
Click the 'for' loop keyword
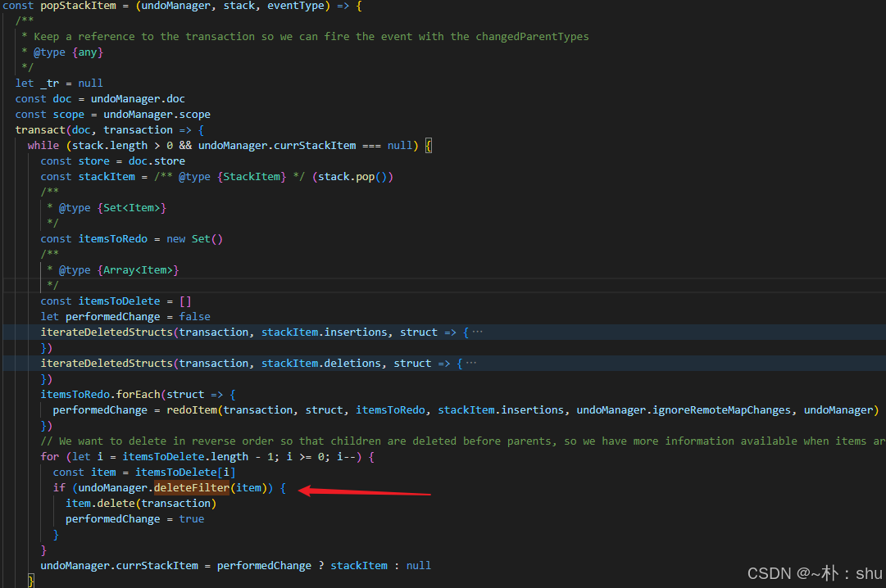(x=50, y=456)
